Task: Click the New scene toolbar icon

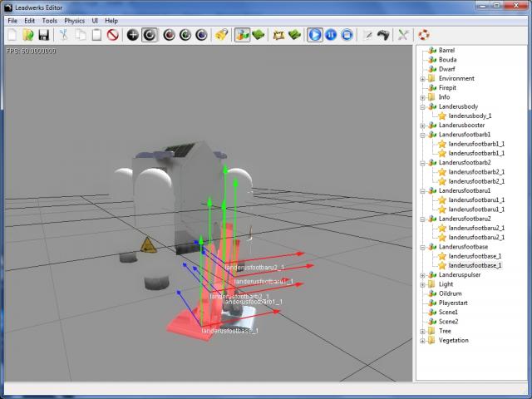Action: point(12,35)
